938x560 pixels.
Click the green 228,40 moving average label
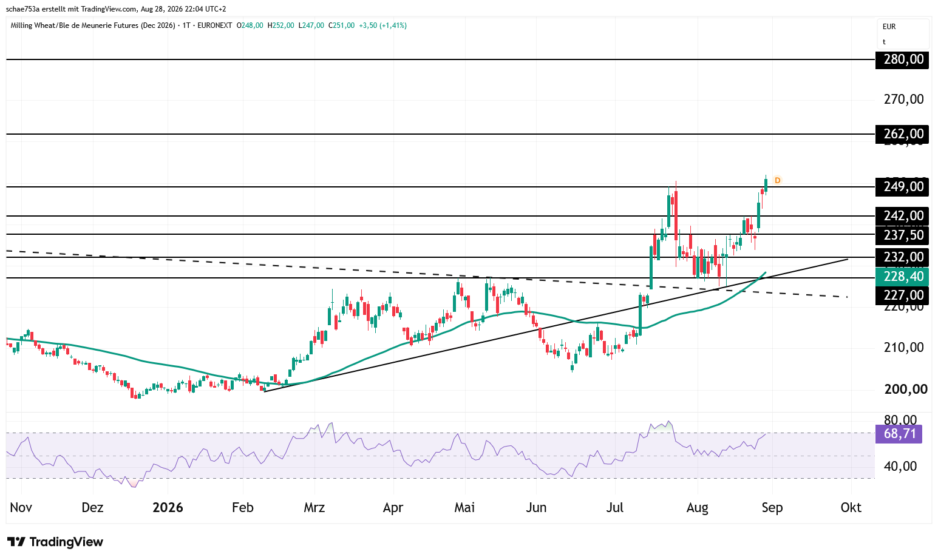point(902,277)
